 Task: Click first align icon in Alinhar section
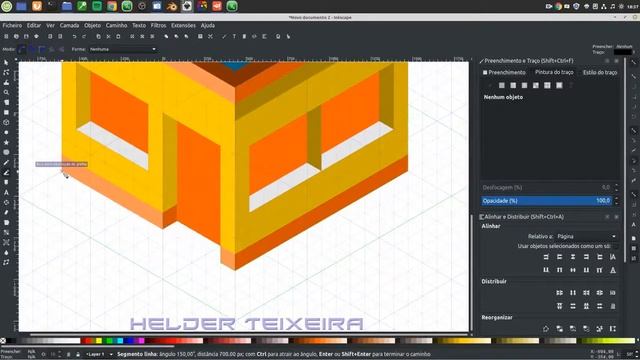[x=546, y=257]
